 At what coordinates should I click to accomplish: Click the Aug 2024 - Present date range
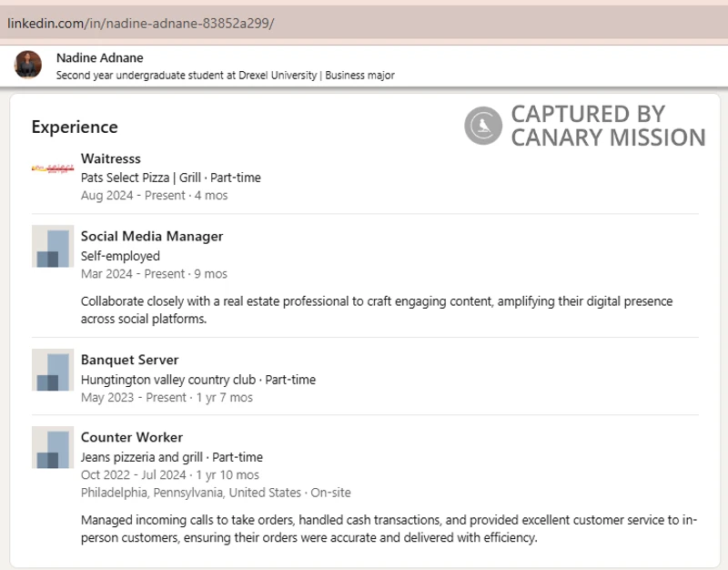(154, 196)
